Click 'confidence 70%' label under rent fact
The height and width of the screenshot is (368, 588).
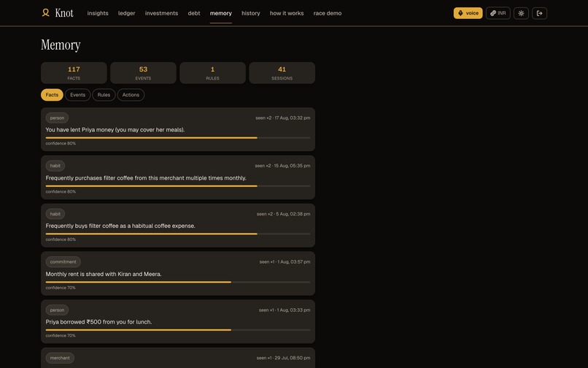(61, 288)
